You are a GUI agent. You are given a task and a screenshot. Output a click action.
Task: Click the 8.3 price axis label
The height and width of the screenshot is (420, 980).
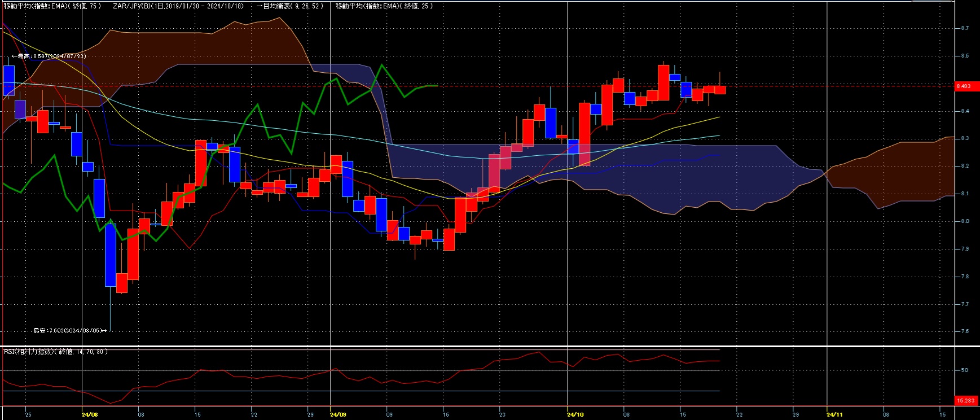[x=965, y=138]
